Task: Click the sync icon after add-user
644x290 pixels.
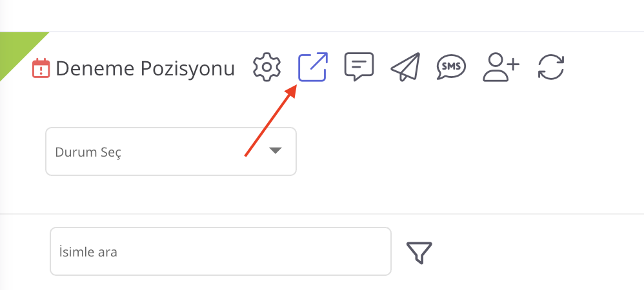Action: (551, 67)
